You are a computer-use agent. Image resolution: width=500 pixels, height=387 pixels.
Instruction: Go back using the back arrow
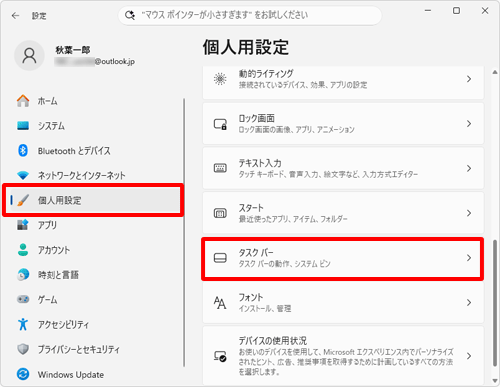[15, 16]
